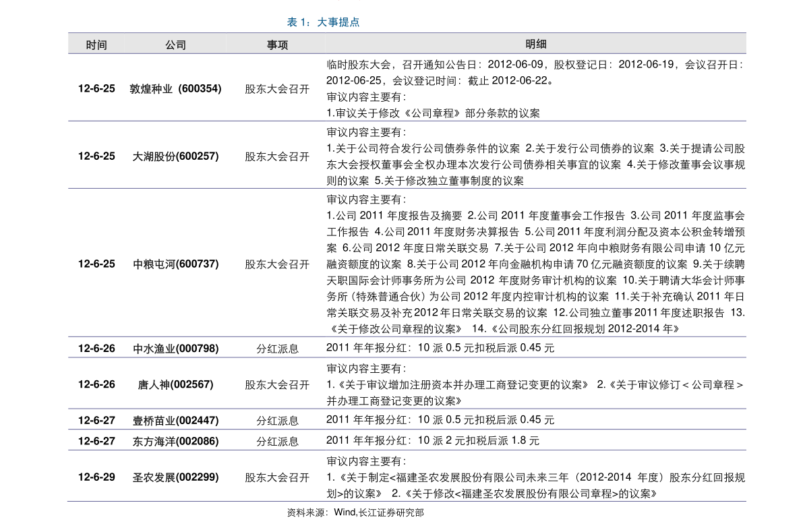Click the 事项 column header
This screenshot has width=803, height=532.
click(x=277, y=45)
